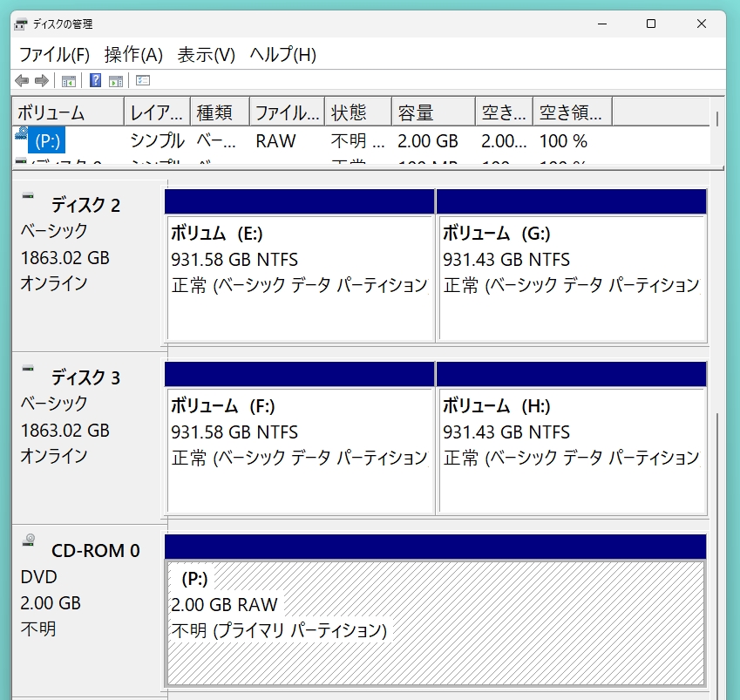Sort by ボリューム column header

tap(68, 112)
